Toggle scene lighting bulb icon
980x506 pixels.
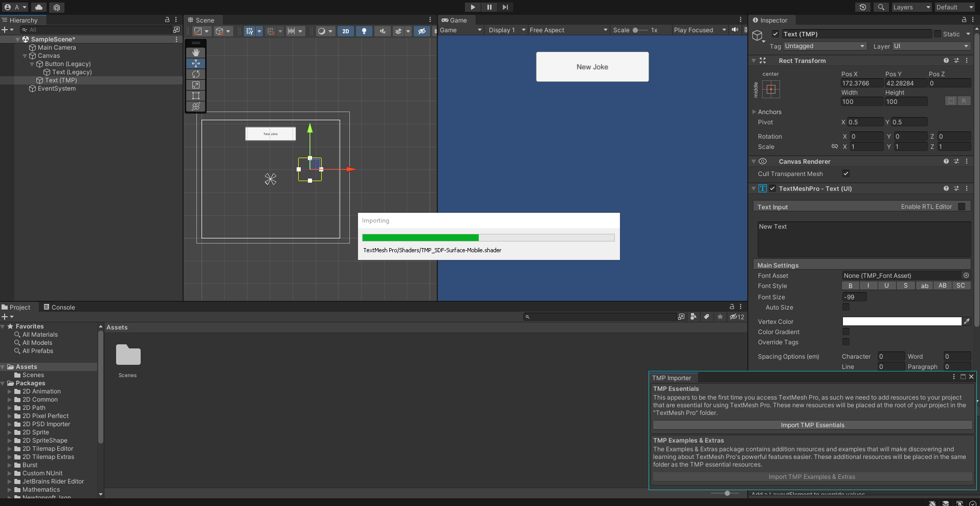364,31
